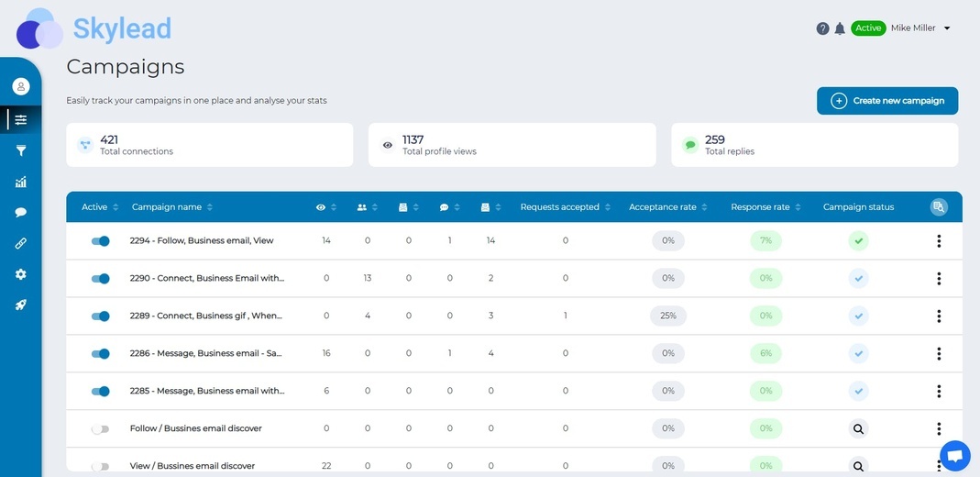Enable the Follow / Bussines email discover toggle

click(x=100, y=429)
